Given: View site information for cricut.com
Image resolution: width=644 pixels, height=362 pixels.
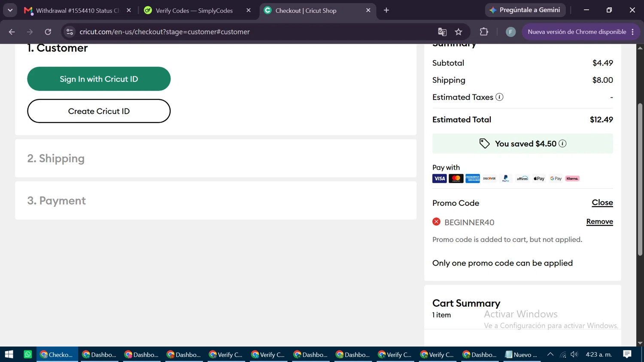Looking at the screenshot, I should pos(70,32).
